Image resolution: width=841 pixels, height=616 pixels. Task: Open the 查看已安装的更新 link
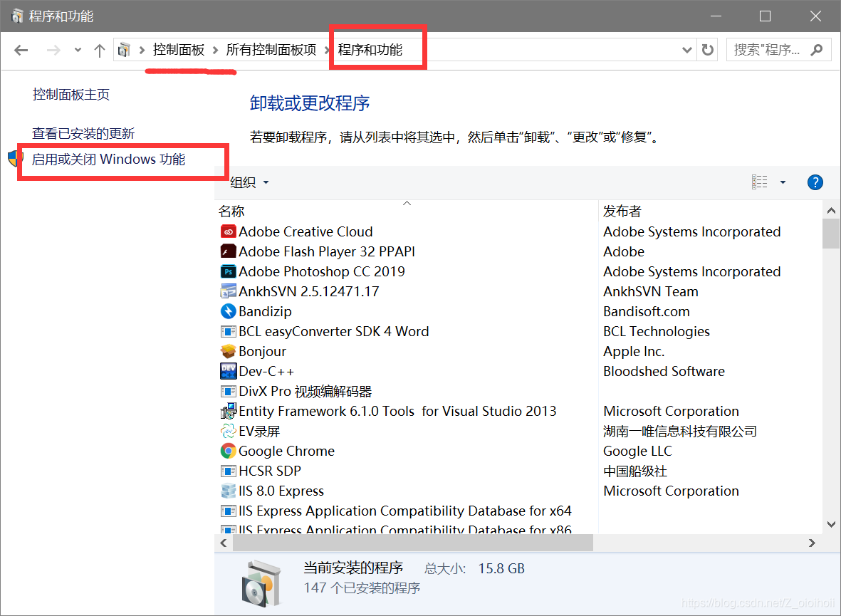(83, 133)
